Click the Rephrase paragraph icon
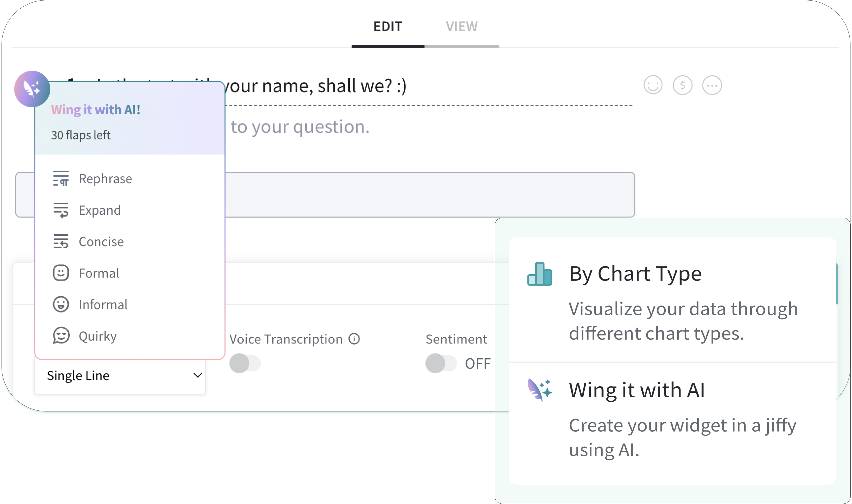Viewport: 852px width, 504px height. (61, 178)
